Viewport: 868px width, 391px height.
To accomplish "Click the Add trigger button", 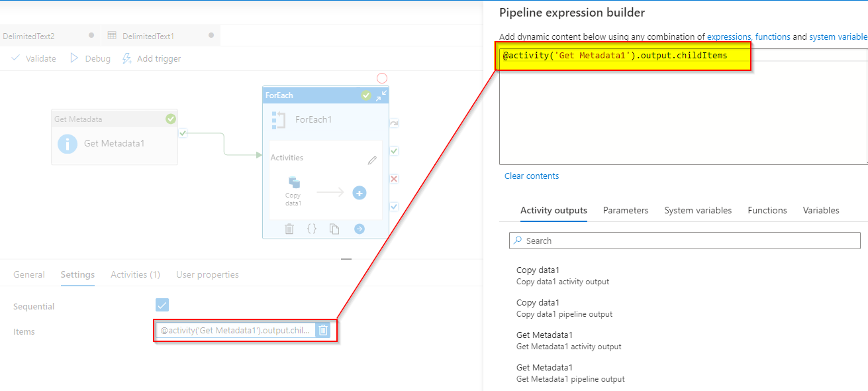I will pyautogui.click(x=152, y=58).
